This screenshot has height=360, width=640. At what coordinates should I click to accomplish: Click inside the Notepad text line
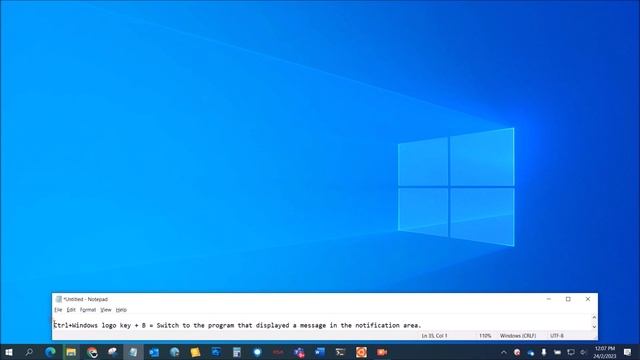237,325
